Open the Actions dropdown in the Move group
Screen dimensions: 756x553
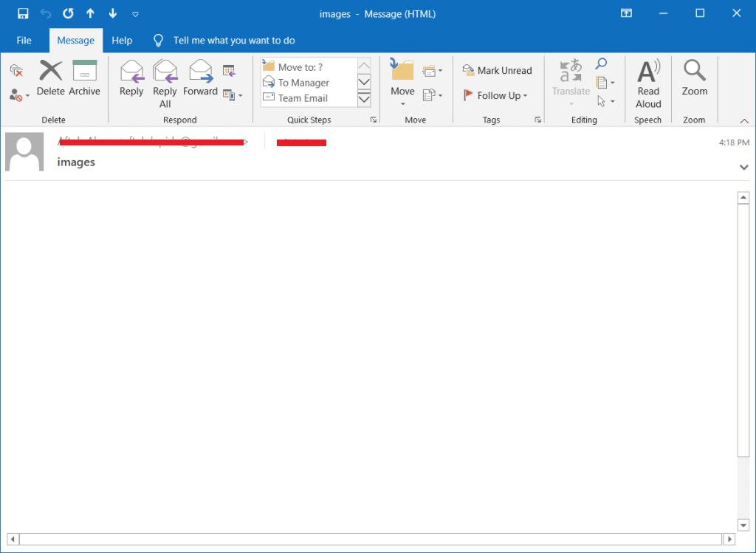pyautogui.click(x=432, y=95)
